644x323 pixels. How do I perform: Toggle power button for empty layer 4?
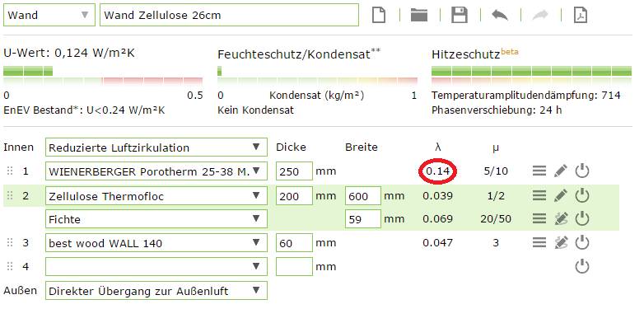pos(582,266)
